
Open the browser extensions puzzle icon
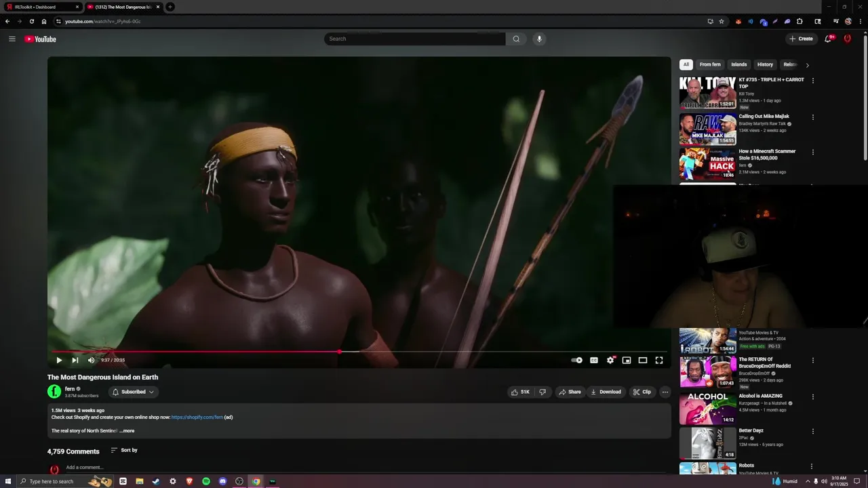[800, 21]
